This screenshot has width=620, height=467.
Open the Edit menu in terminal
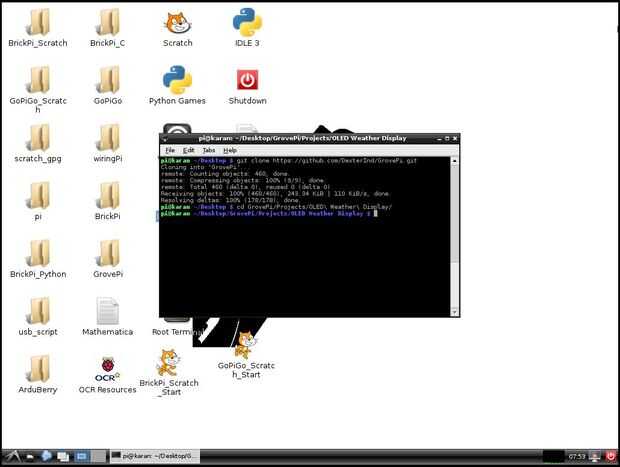tap(189, 150)
